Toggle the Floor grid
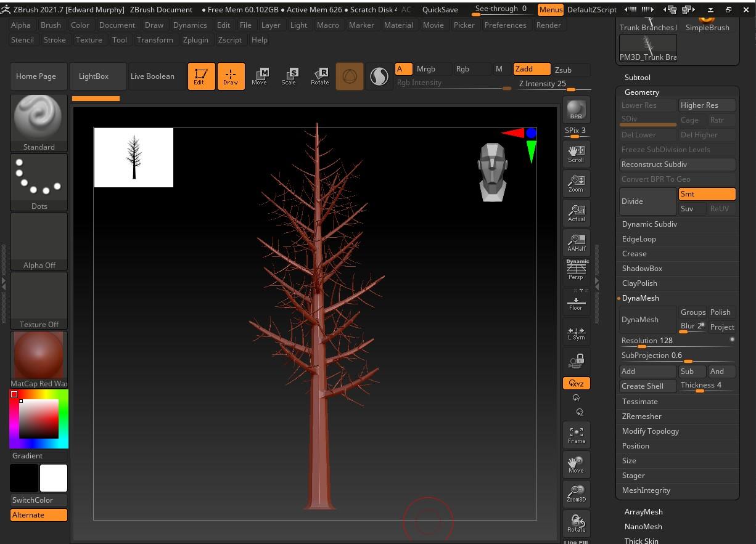Image resolution: width=756 pixels, height=544 pixels. [576, 301]
